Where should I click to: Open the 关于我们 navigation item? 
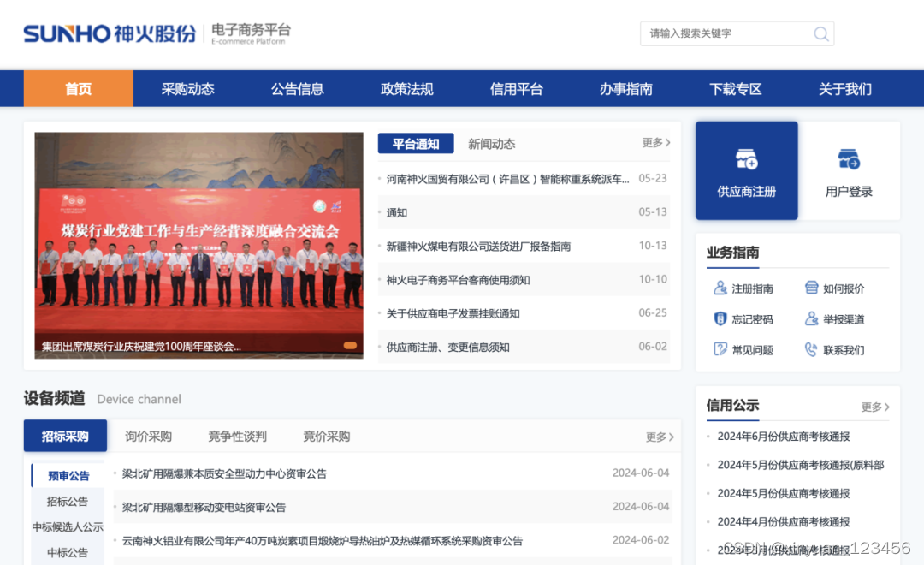pyautogui.click(x=845, y=88)
